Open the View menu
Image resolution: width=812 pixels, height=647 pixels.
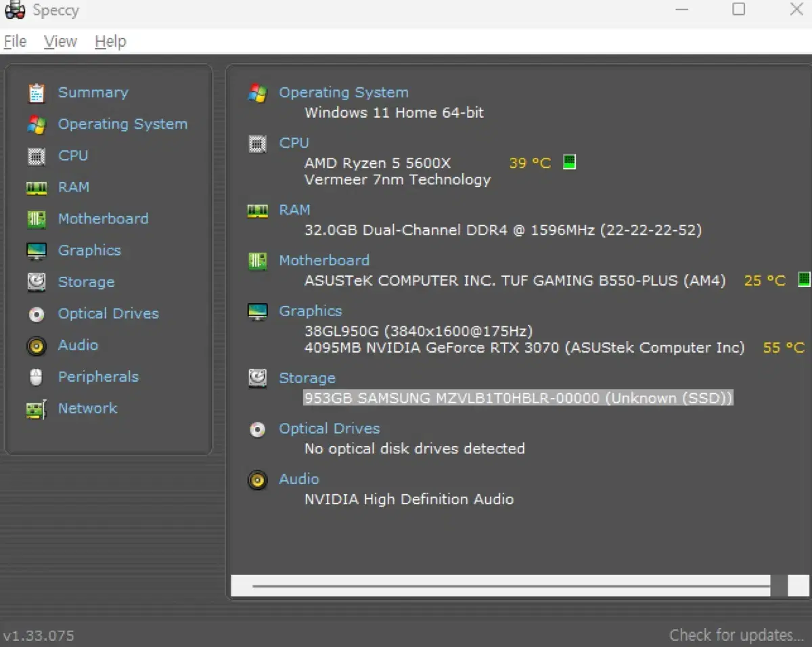click(x=60, y=42)
